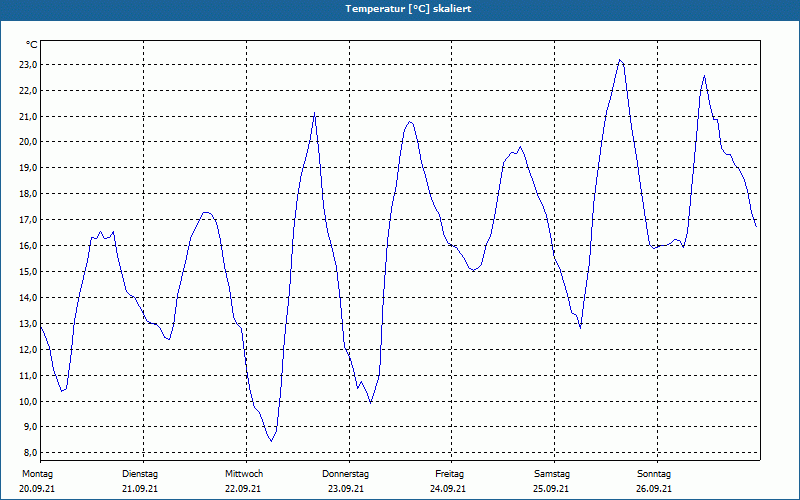Click the 23,0 y-axis label
The width and height of the screenshot is (800, 500).
pos(29,65)
